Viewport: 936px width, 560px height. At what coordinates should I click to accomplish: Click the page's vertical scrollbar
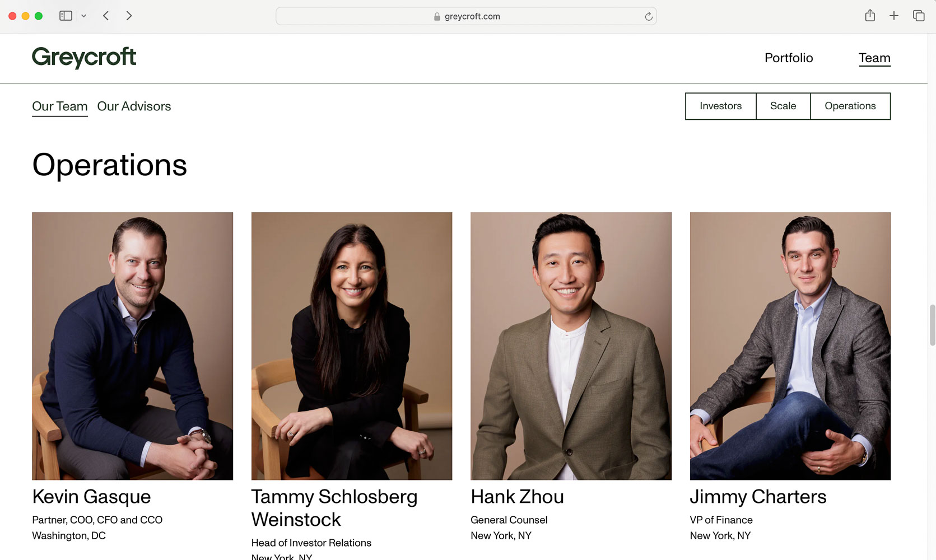pos(932,325)
